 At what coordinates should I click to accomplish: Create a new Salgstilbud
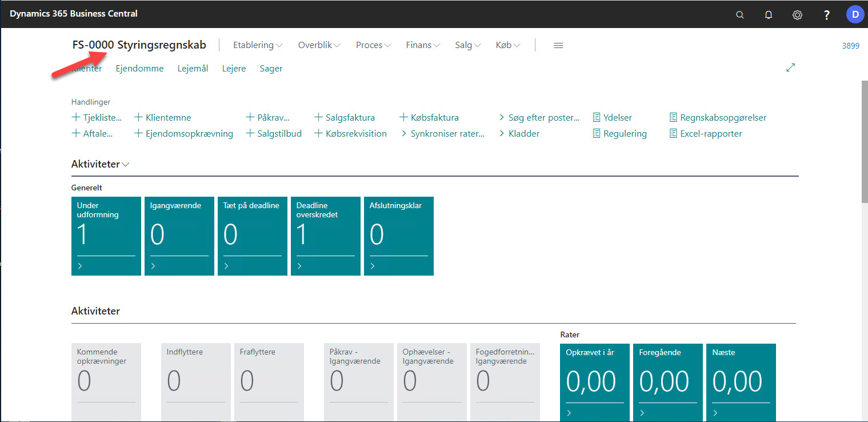click(x=274, y=134)
